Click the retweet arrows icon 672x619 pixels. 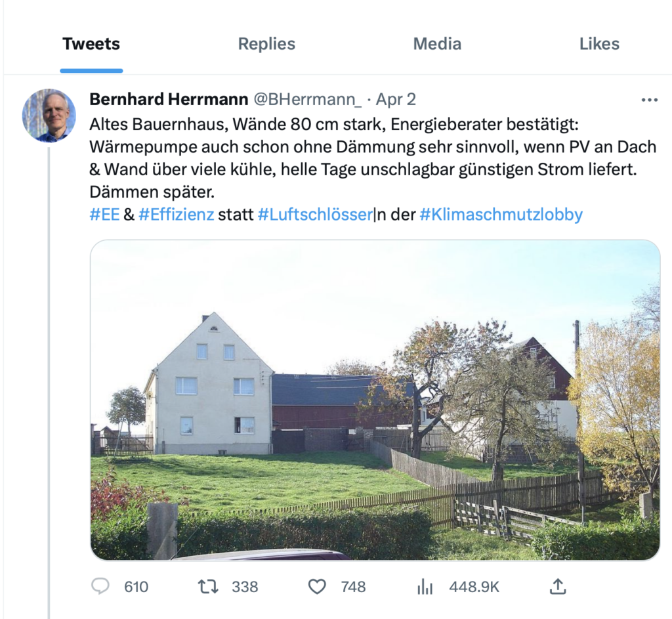(x=209, y=586)
